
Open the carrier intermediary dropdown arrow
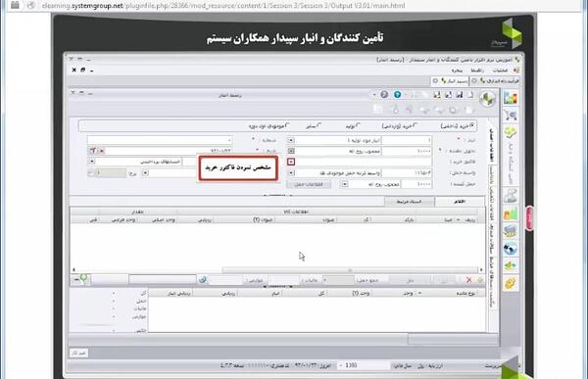[291, 172]
